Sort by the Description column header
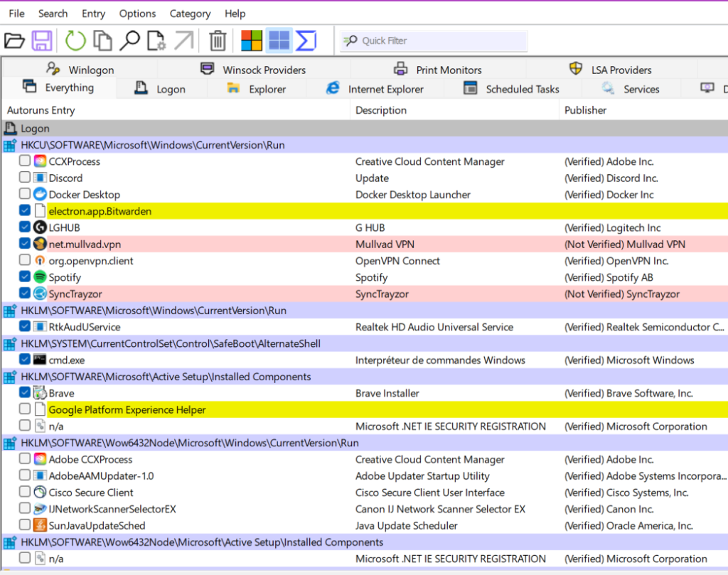Screen dimensions: 728x575 pos(454,110)
